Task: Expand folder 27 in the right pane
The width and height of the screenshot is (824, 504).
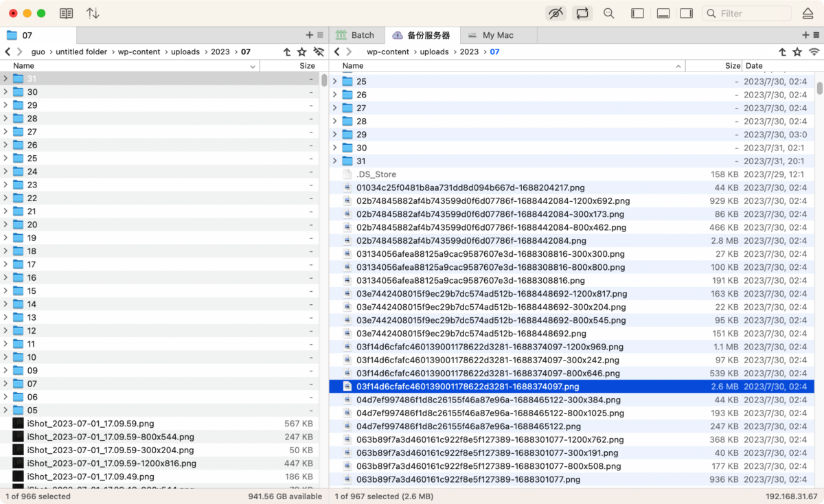Action: pos(335,108)
